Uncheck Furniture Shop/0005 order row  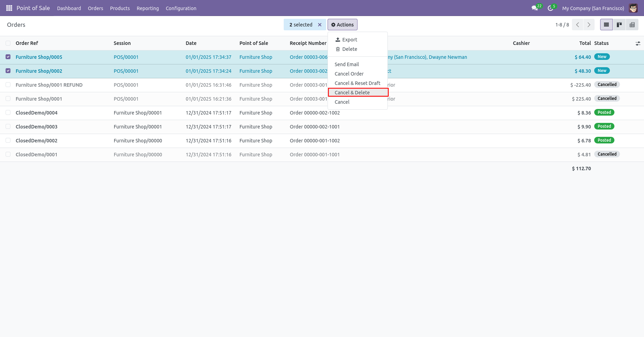(x=8, y=57)
